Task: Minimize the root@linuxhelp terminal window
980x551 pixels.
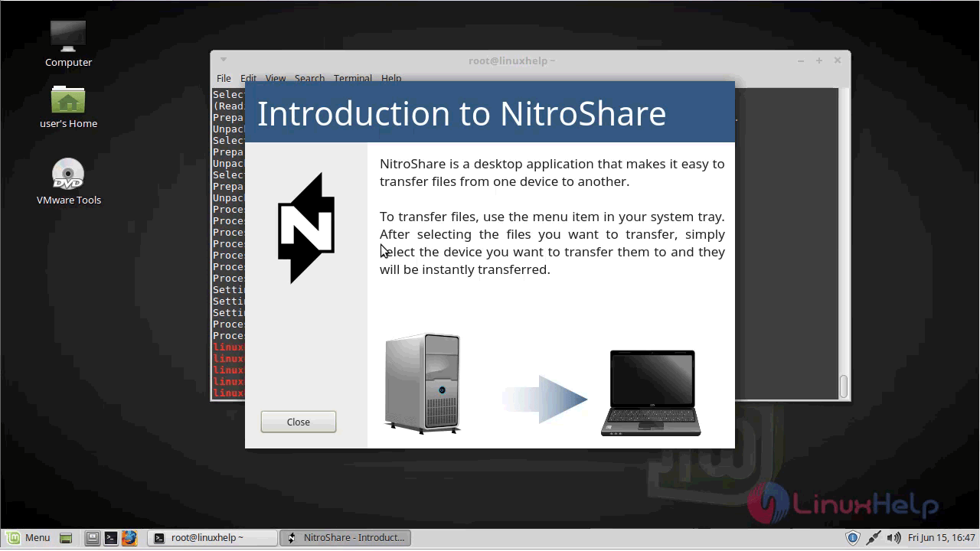Action: 801,60
